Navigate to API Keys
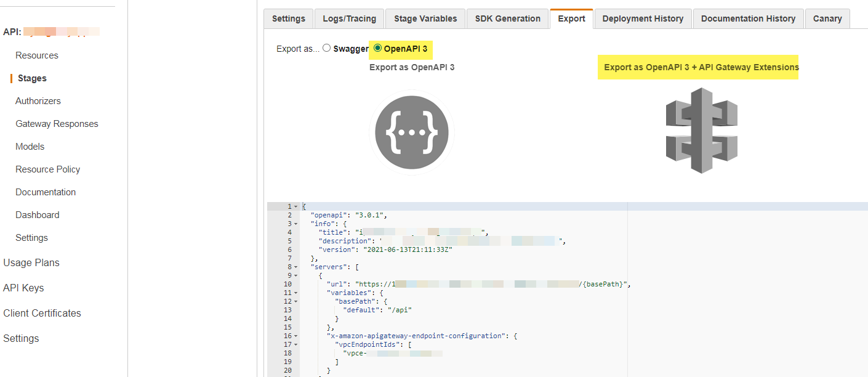868x377 pixels. (x=26, y=288)
